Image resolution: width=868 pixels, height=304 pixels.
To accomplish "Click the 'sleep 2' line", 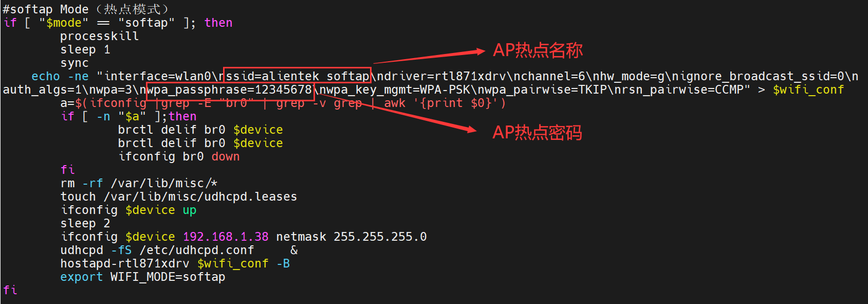I will [85, 223].
